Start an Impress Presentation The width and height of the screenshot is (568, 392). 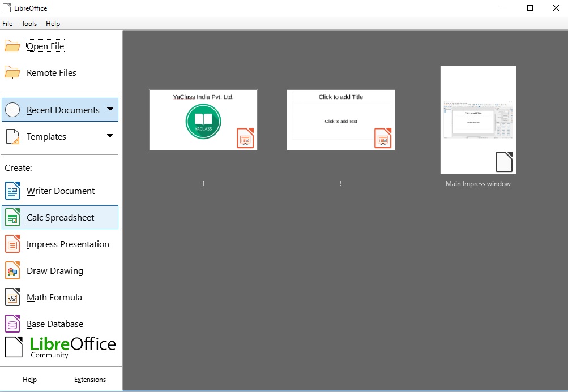[x=68, y=244]
